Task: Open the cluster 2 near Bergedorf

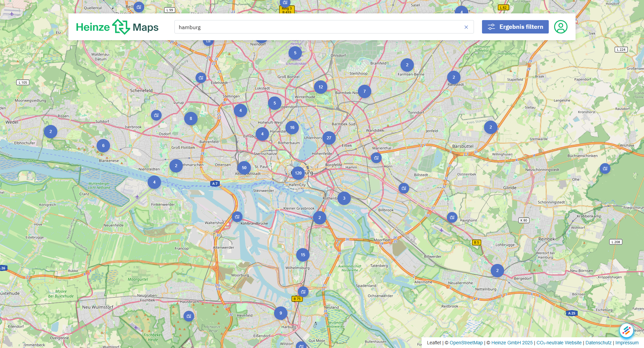Action: tap(497, 271)
